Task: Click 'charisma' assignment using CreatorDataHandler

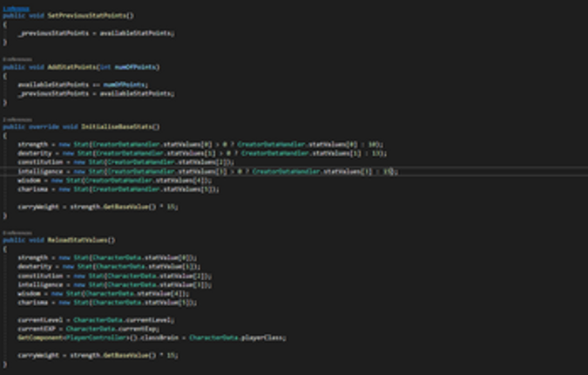Action: 118,189
